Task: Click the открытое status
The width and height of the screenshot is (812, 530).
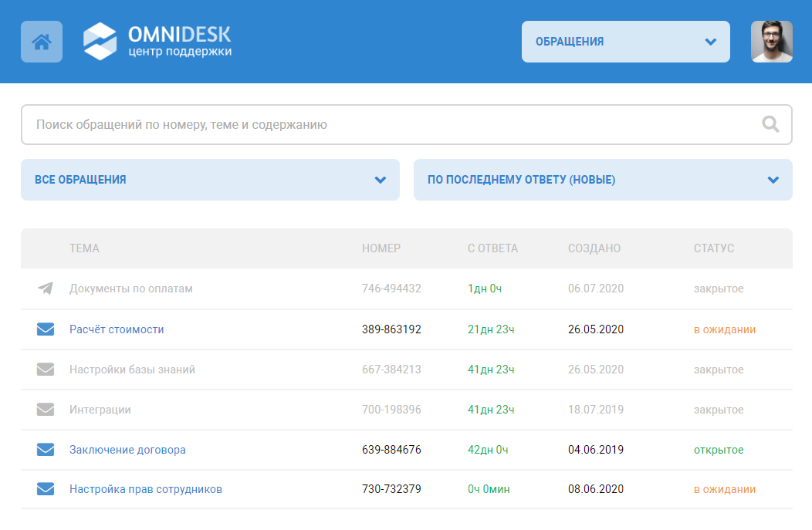Action: click(719, 451)
